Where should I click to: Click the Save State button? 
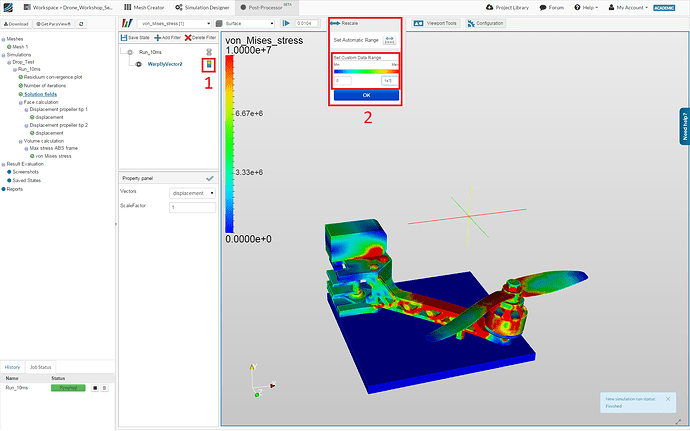coord(137,37)
